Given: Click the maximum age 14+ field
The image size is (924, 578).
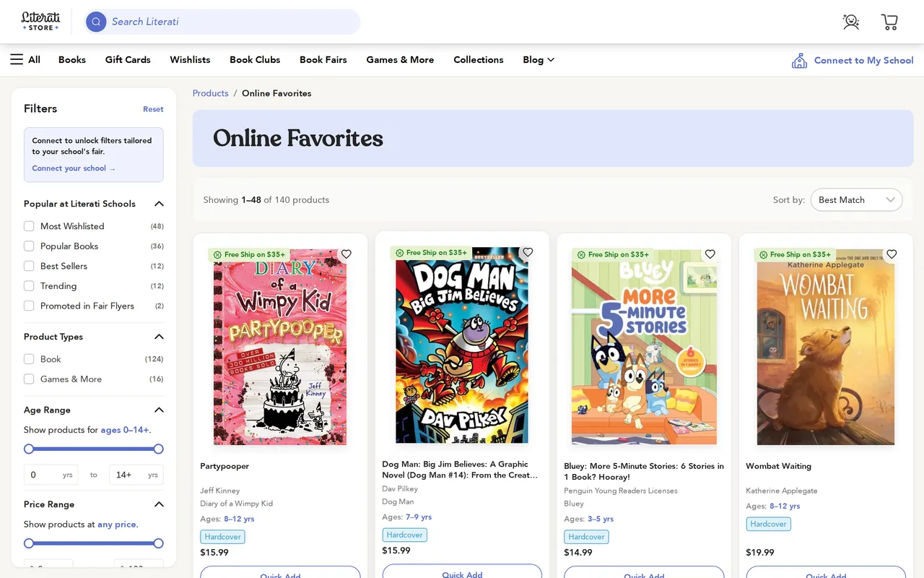Looking at the screenshot, I should [136, 475].
